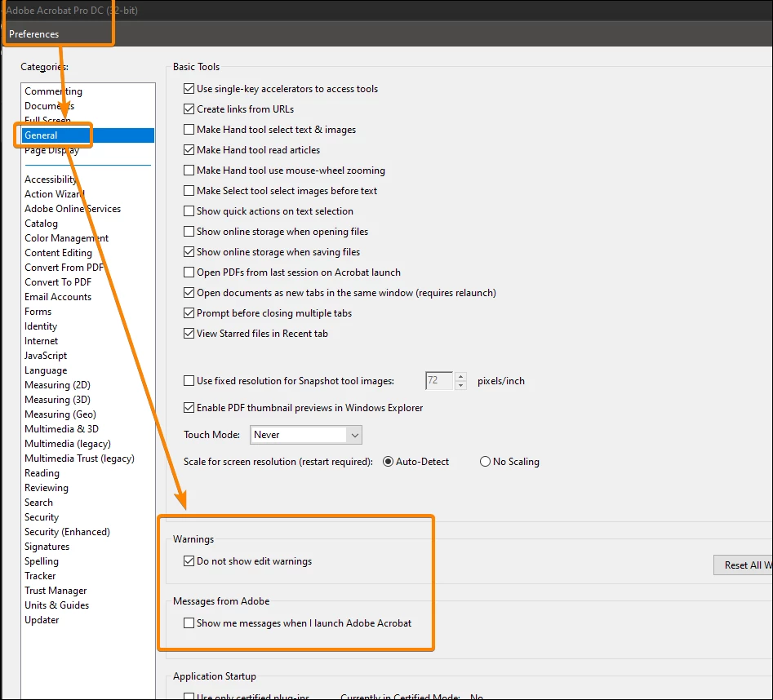The width and height of the screenshot is (773, 700).
Task: Toggle Open documents as new tabs option
Action: 189,293
